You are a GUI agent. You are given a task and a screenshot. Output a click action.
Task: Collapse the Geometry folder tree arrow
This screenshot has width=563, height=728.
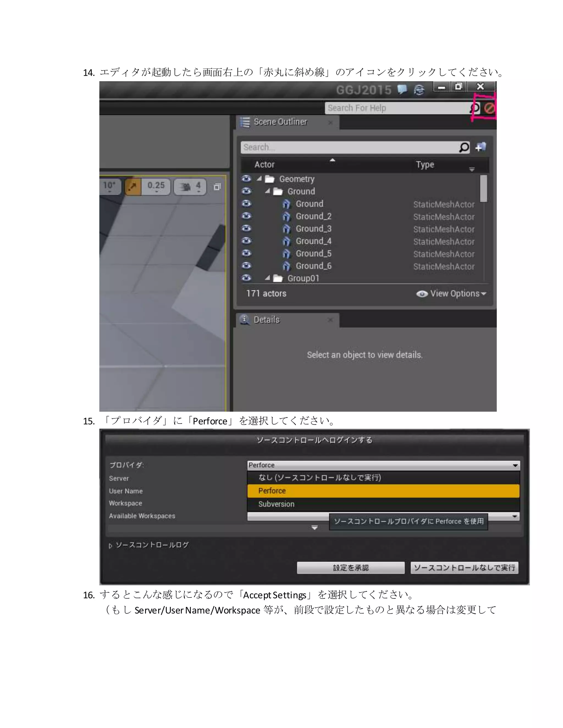260,178
